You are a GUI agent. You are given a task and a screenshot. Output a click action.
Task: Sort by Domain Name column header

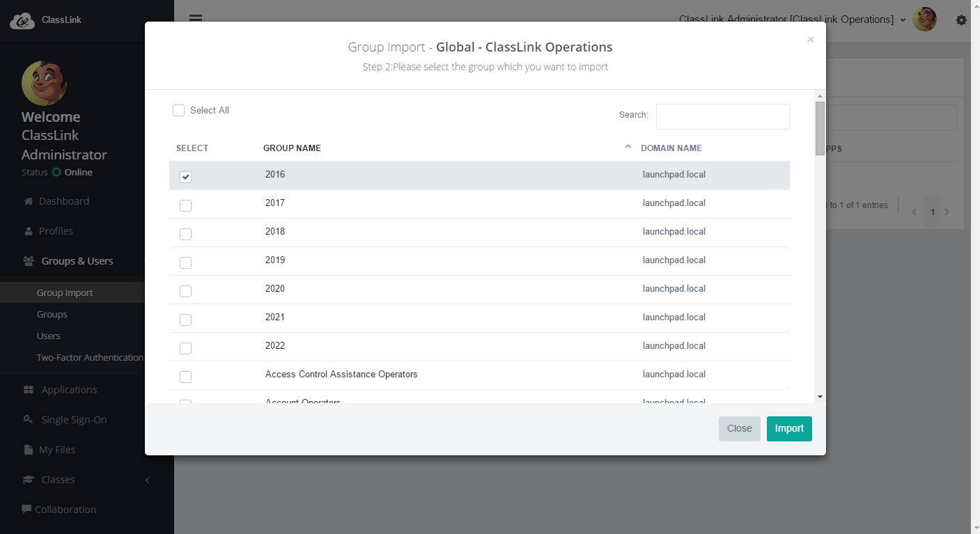click(671, 148)
